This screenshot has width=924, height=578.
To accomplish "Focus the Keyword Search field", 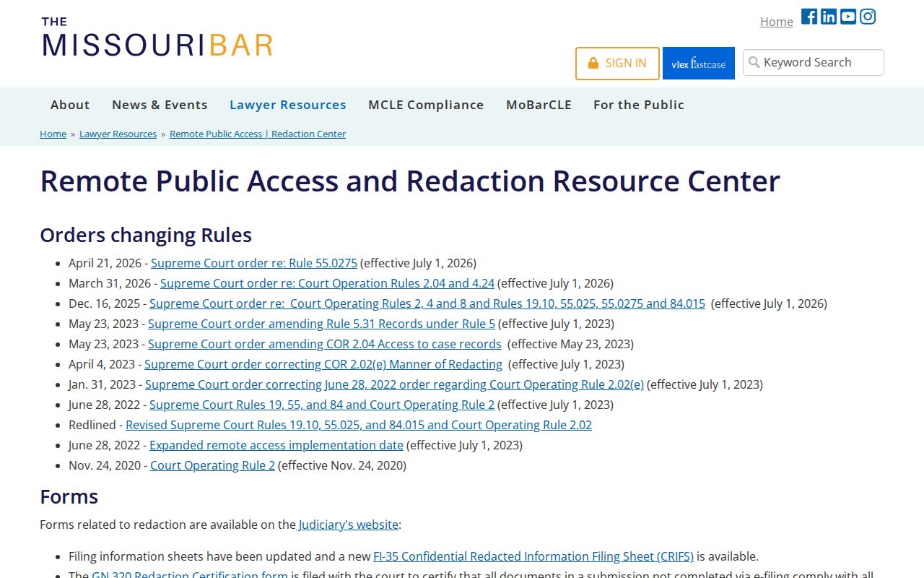I will tap(814, 63).
